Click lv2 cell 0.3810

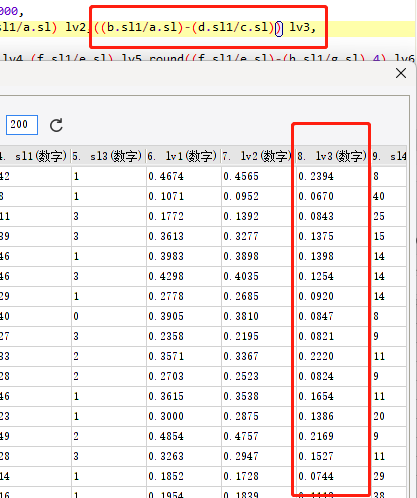[258, 316]
